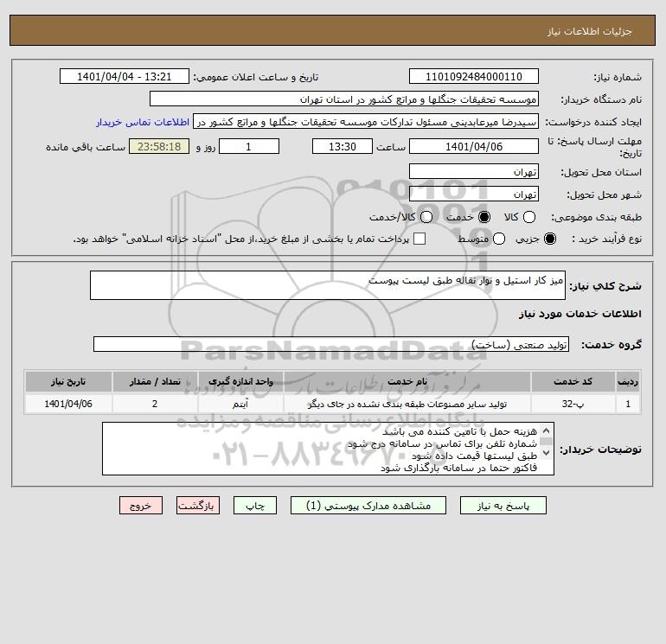This screenshot has height=644, width=666.
Task: Click the کد خدمت column header
Action: pyautogui.click(x=573, y=381)
